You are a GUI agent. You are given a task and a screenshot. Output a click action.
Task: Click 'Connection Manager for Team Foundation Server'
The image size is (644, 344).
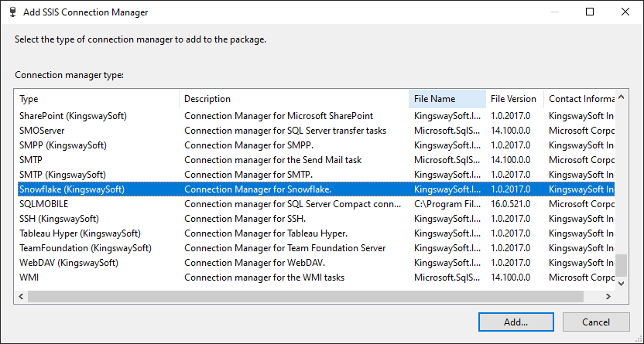[285, 248]
